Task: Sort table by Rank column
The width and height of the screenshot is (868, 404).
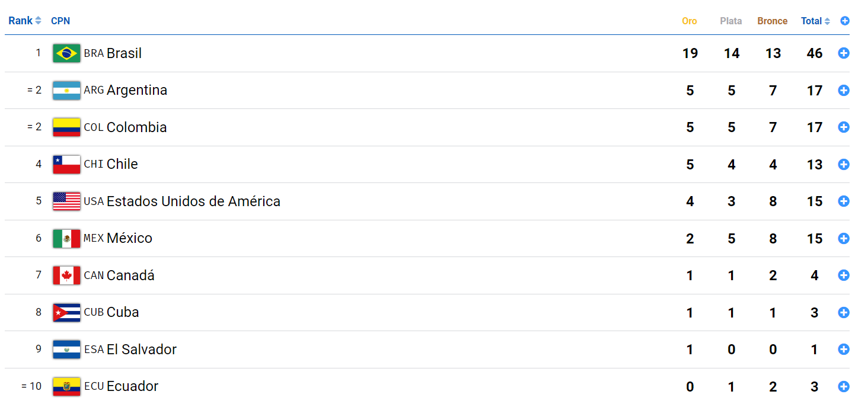Action: [24, 21]
